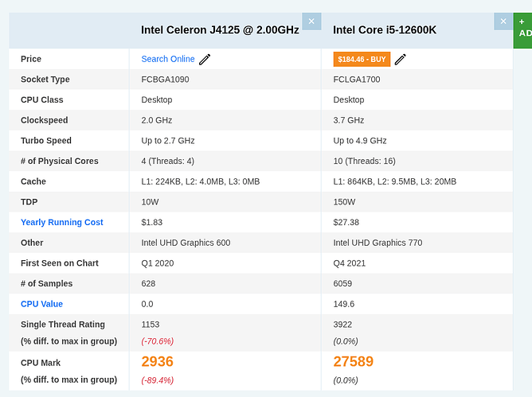Click the CPU Class row label
532x397 pixels.
click(41, 100)
